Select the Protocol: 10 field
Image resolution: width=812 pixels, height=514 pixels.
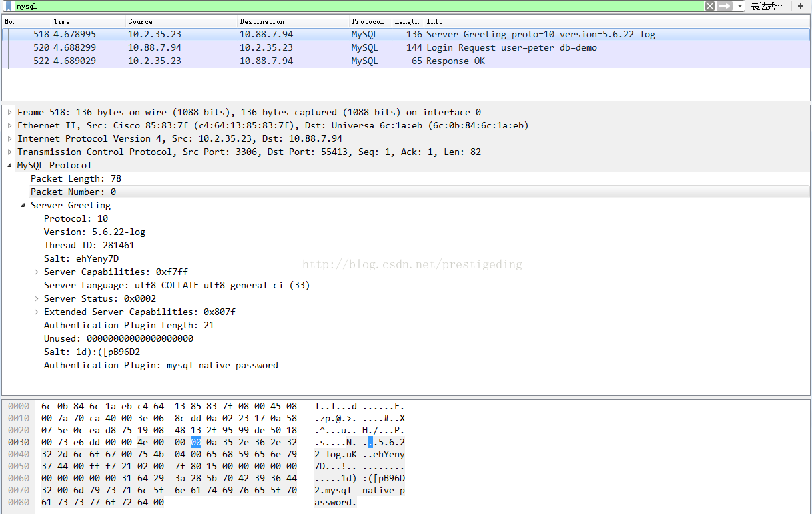click(76, 218)
